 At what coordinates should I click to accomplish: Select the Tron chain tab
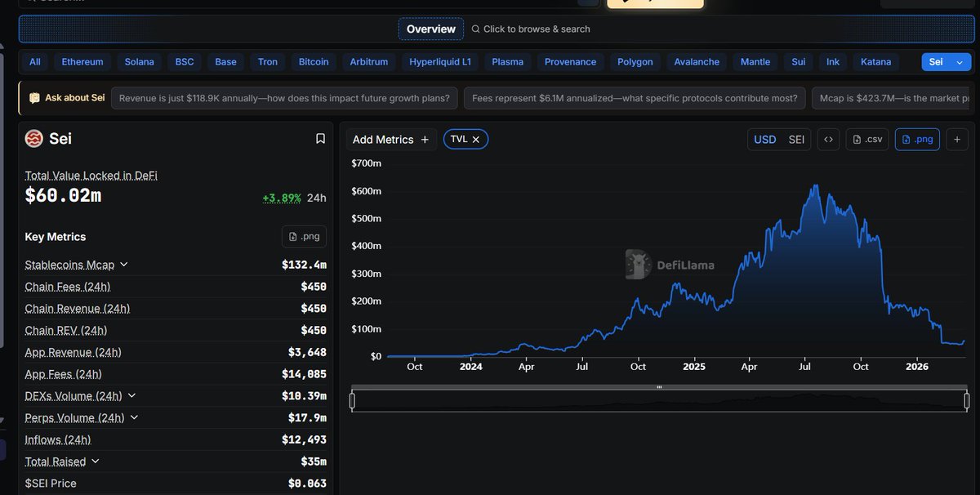coord(268,62)
